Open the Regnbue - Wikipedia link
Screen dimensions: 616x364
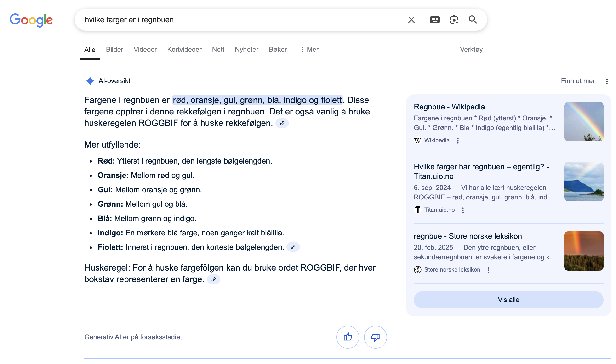pyautogui.click(x=449, y=107)
